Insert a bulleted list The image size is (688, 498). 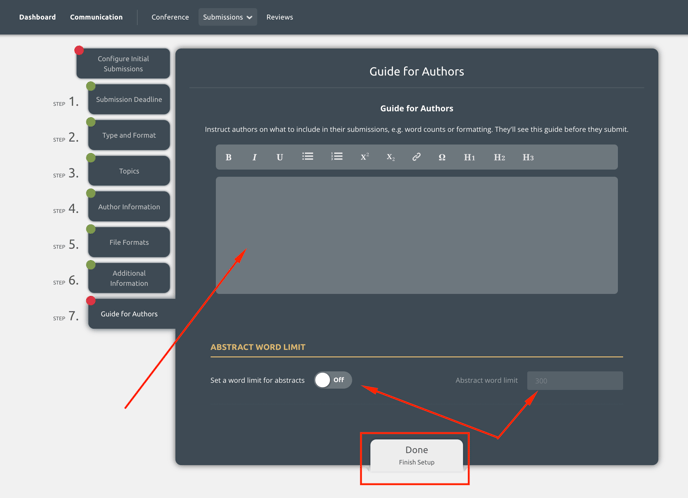click(x=308, y=157)
